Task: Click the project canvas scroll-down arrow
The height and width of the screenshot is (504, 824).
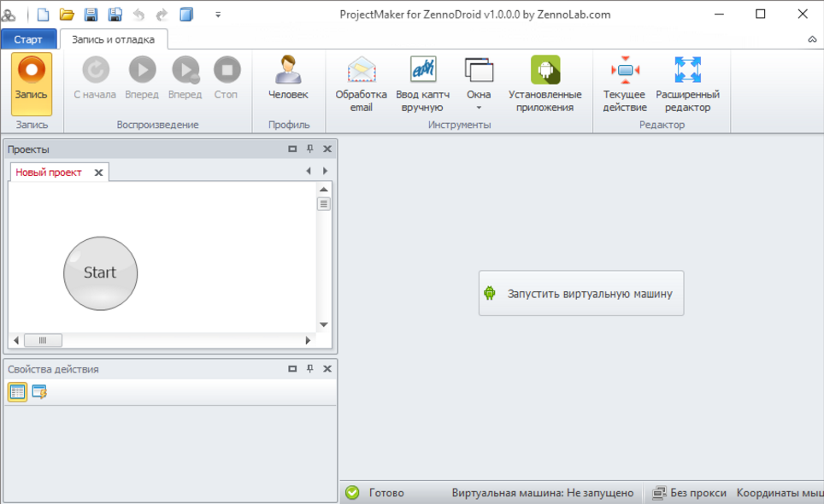Action: point(324,325)
